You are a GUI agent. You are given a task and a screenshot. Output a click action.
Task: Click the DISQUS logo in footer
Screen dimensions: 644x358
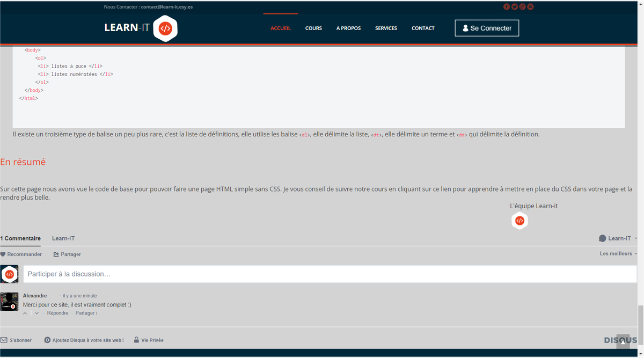tap(620, 340)
